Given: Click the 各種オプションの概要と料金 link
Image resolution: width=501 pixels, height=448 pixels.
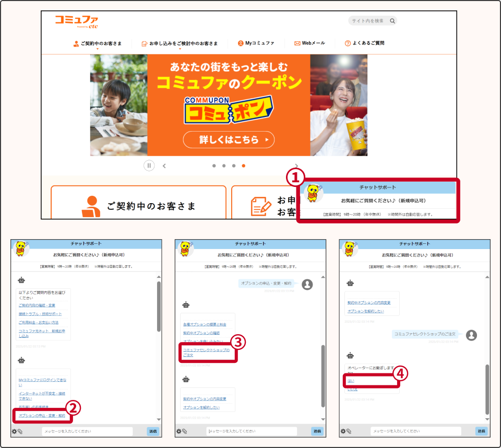Looking at the screenshot, I should pos(205,324).
